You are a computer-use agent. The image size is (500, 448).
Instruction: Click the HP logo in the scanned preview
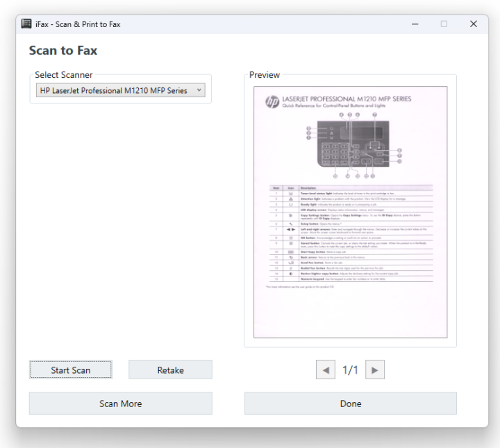(x=272, y=102)
